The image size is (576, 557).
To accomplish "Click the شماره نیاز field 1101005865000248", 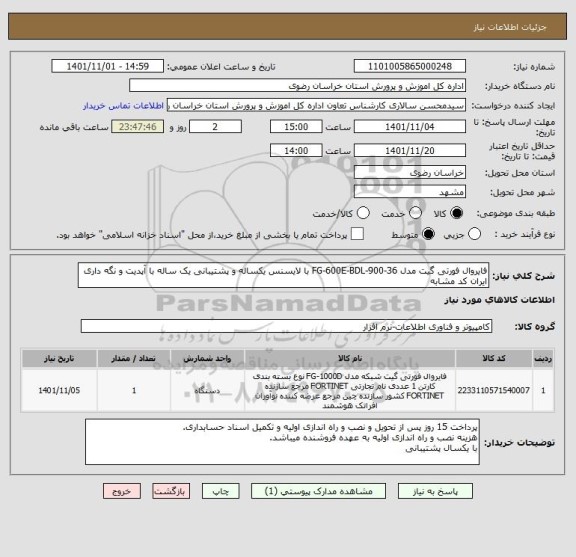I will point(410,66).
